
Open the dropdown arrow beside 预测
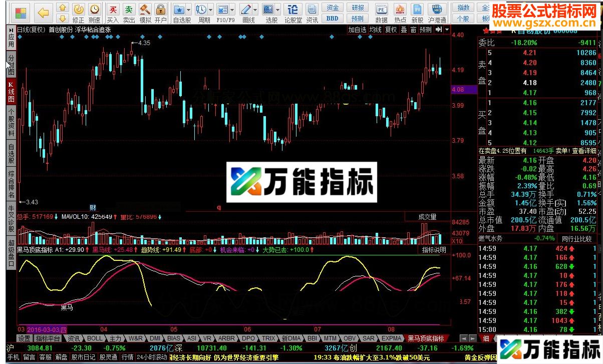(447, 30)
